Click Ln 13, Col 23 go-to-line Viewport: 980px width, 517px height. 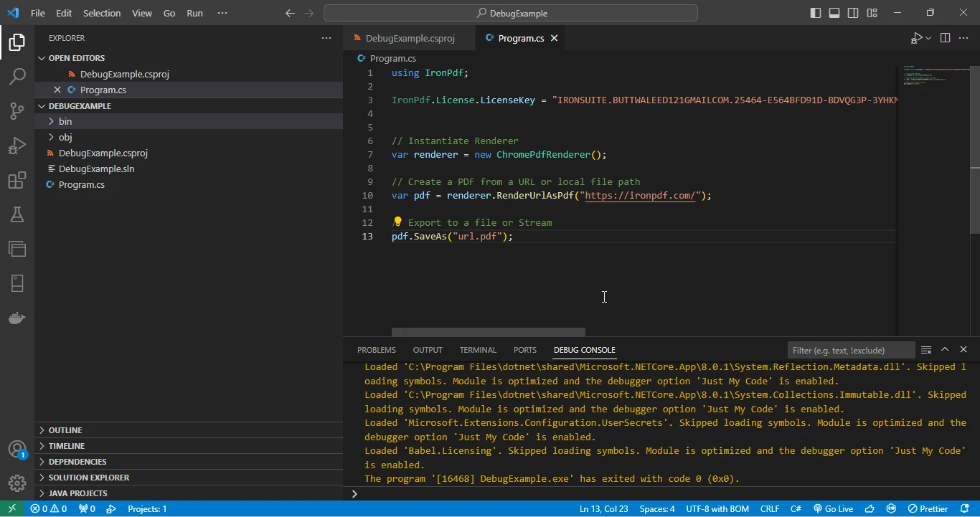pyautogui.click(x=603, y=509)
